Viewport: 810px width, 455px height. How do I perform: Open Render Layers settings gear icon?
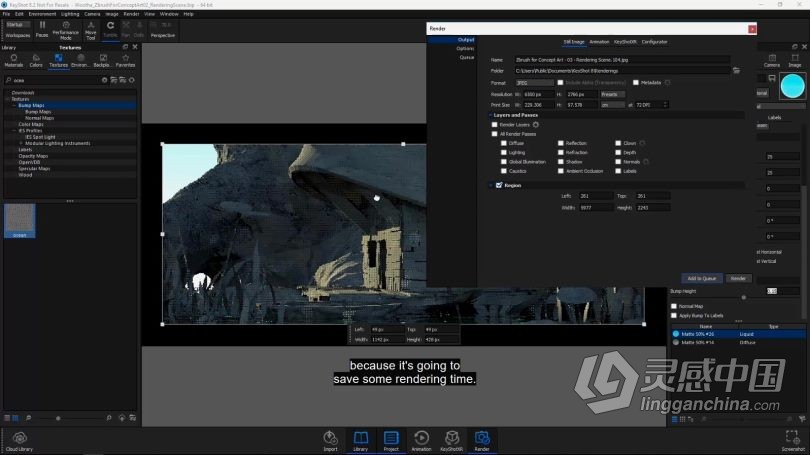[x=536, y=124]
